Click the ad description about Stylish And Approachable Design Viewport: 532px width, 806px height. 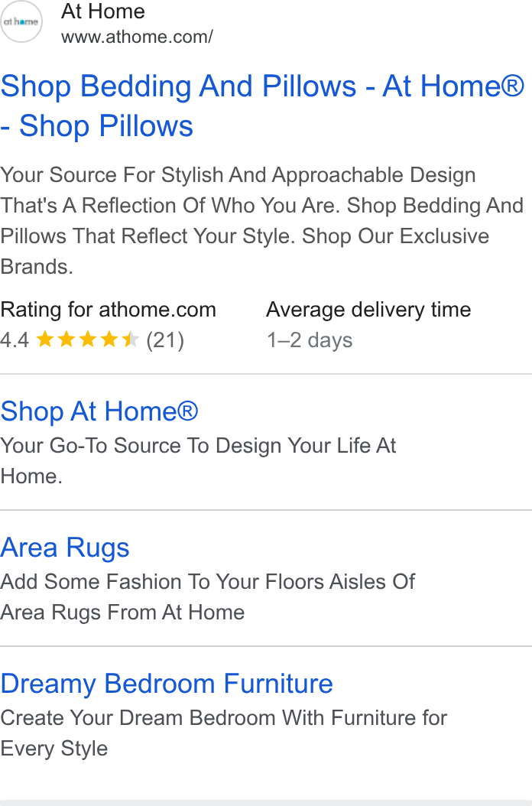point(261,220)
